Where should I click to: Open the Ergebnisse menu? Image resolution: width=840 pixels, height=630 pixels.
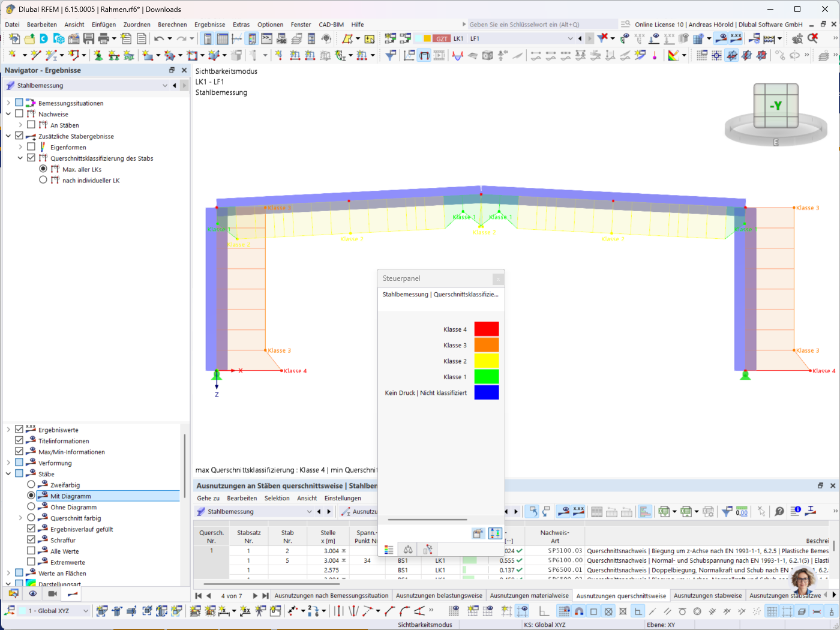coord(210,25)
